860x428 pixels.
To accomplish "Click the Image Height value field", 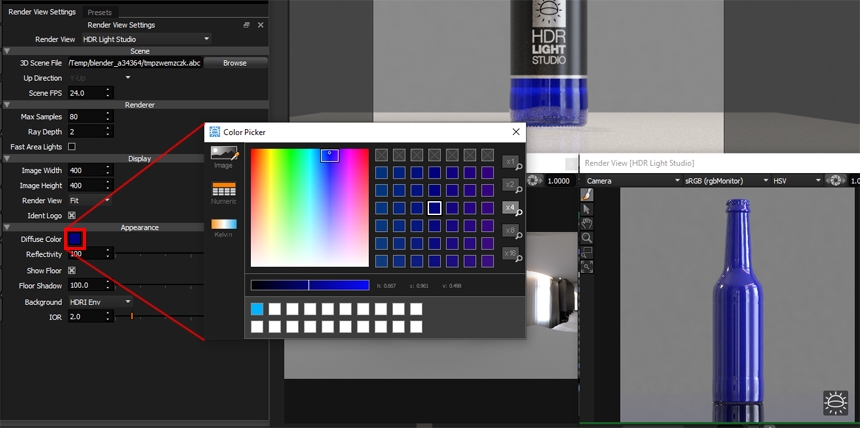I will [x=86, y=185].
